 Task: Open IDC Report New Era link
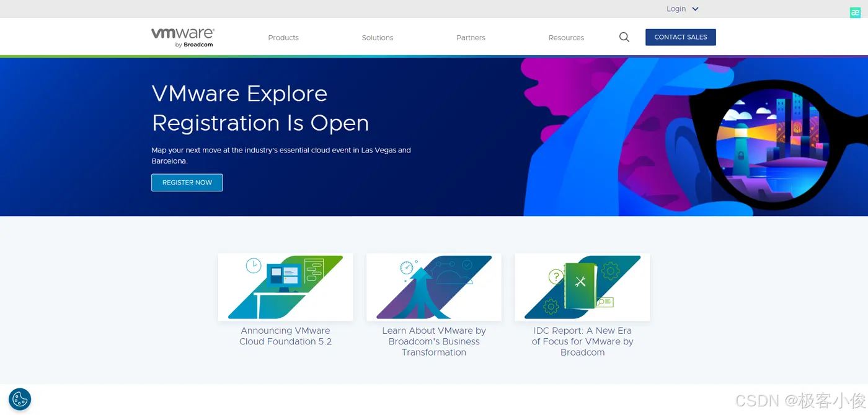(582, 341)
